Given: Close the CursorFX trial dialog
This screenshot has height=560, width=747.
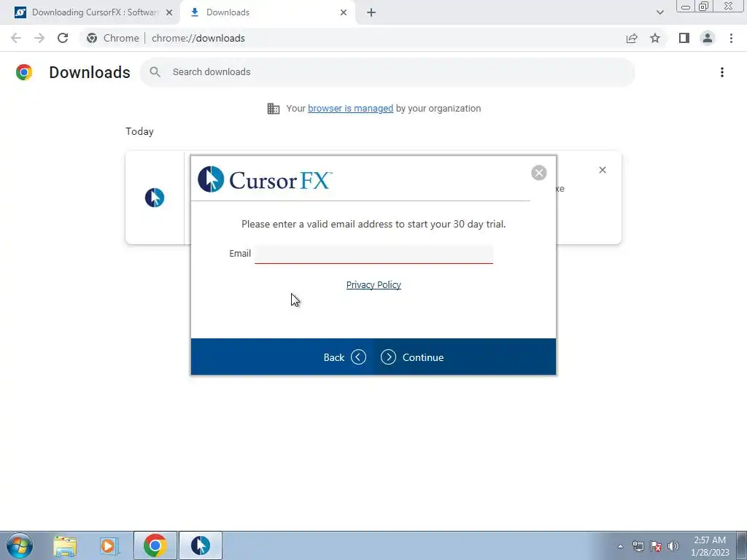Looking at the screenshot, I should click(539, 173).
